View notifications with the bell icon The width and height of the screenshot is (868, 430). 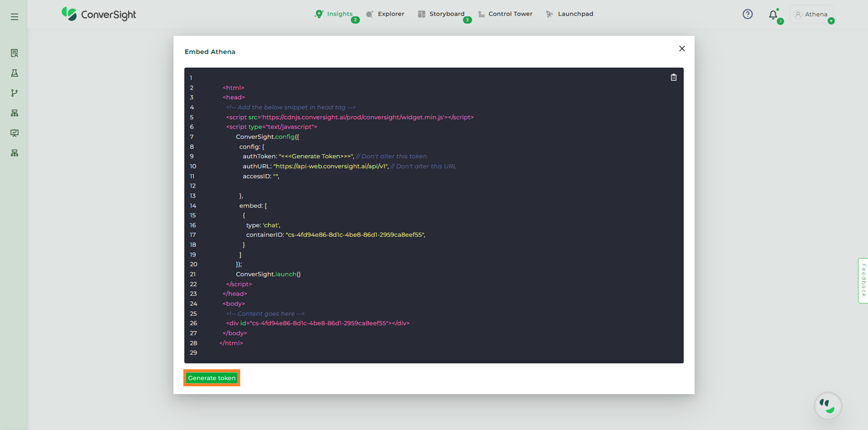click(773, 15)
